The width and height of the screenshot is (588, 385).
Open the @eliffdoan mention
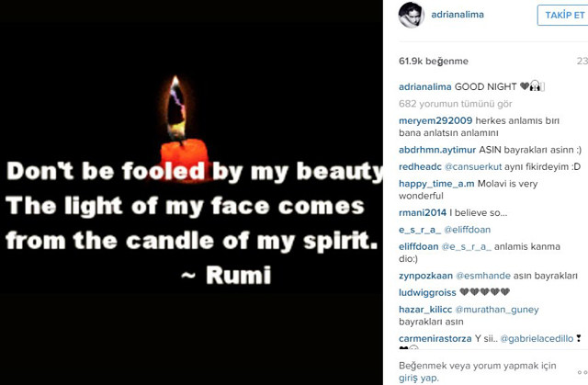pos(468,230)
